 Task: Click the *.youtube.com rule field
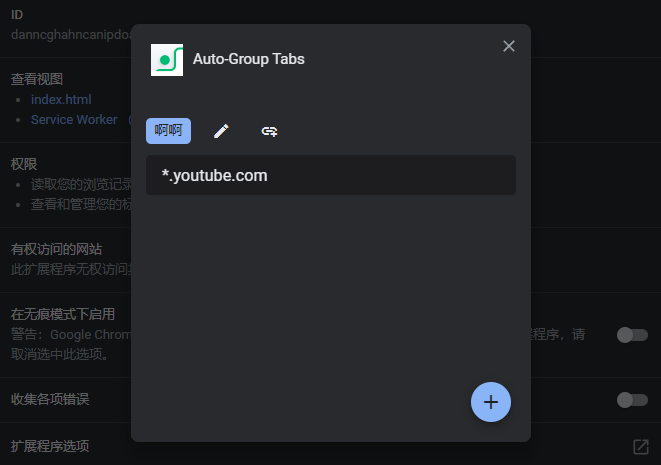(x=330, y=175)
